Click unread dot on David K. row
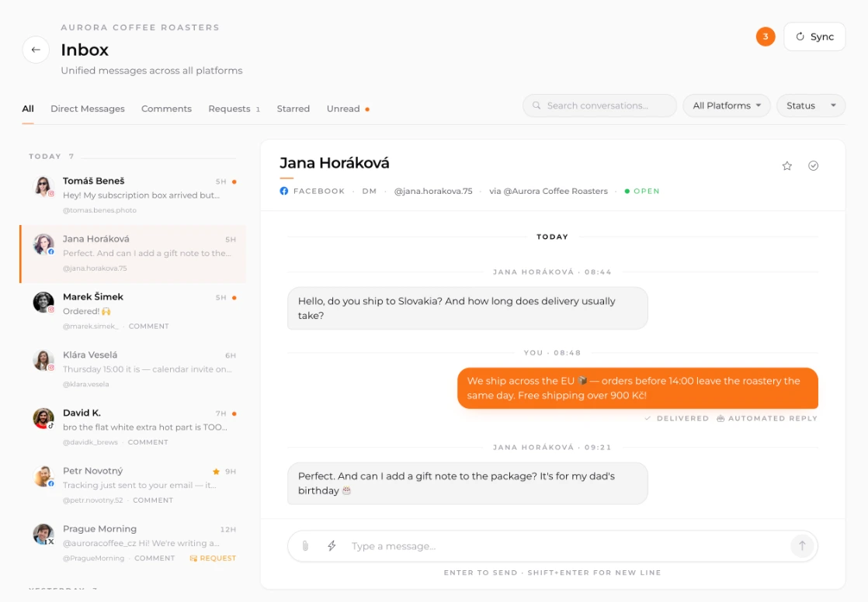868x602 pixels. (234, 413)
